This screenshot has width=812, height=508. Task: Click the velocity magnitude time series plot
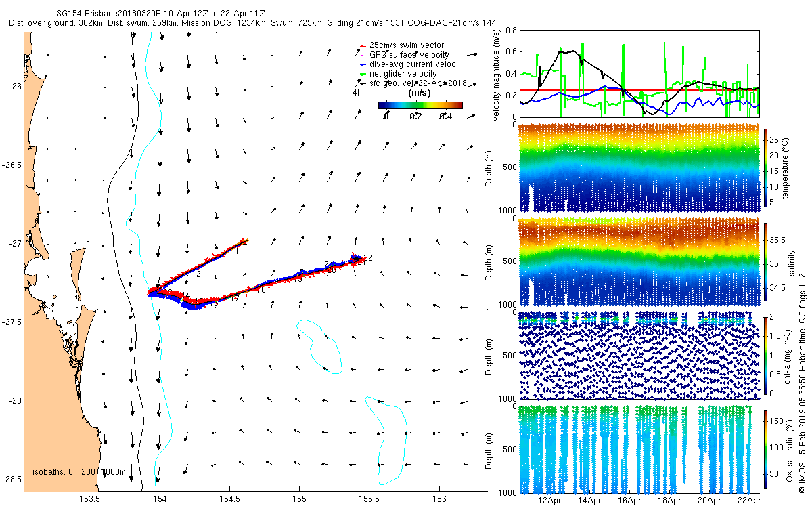(x=638, y=73)
